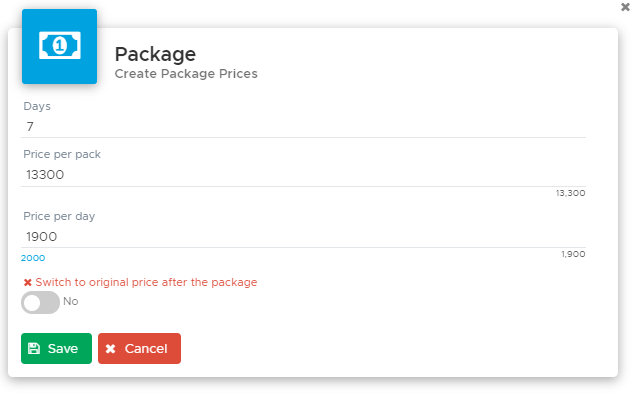The height and width of the screenshot is (395, 636).
Task: Click the Switch to original price label text
Action: pyautogui.click(x=146, y=282)
